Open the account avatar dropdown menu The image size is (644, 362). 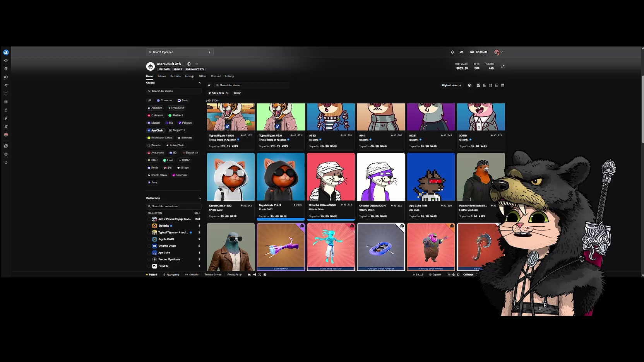point(498,52)
